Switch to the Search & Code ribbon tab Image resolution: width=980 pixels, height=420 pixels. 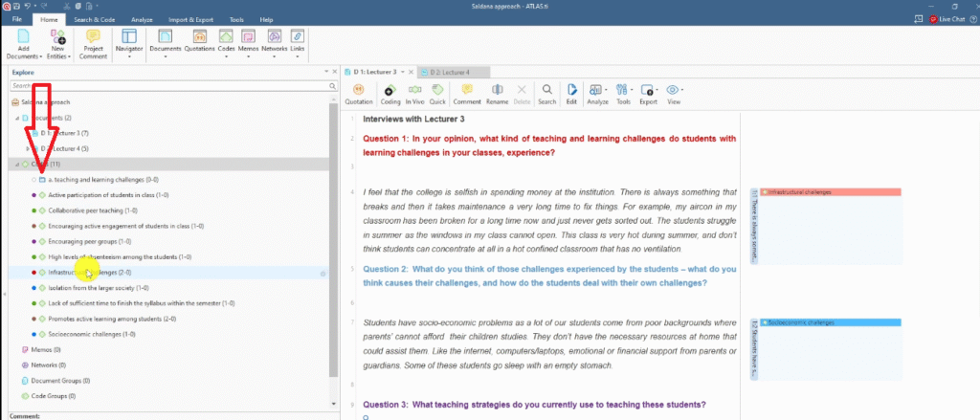pyautogui.click(x=93, y=19)
